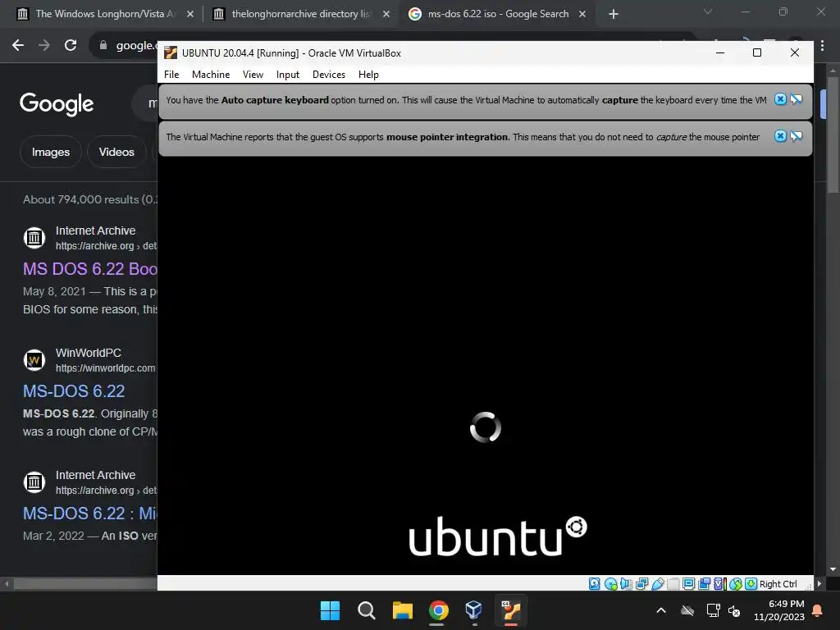
Task: Click the keyboard capture green arrow icon
Action: [751, 584]
